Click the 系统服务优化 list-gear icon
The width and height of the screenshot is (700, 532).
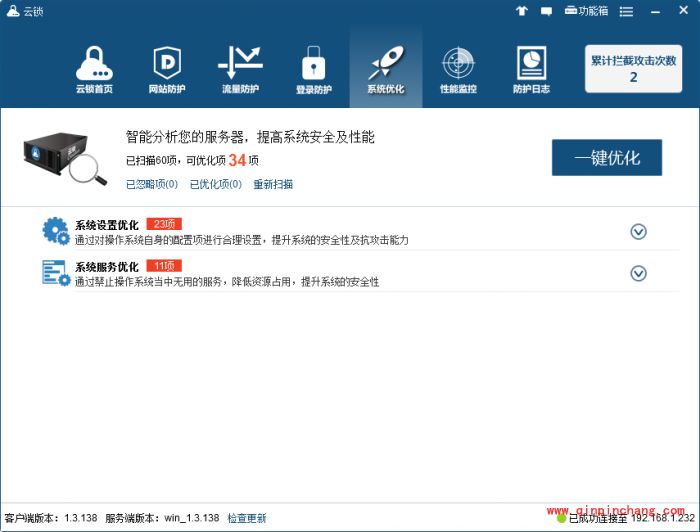(x=56, y=272)
